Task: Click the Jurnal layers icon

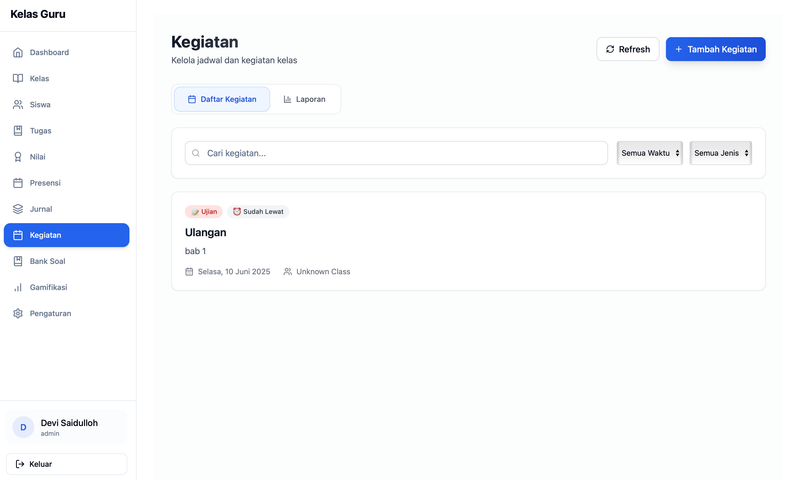Action: [18, 209]
